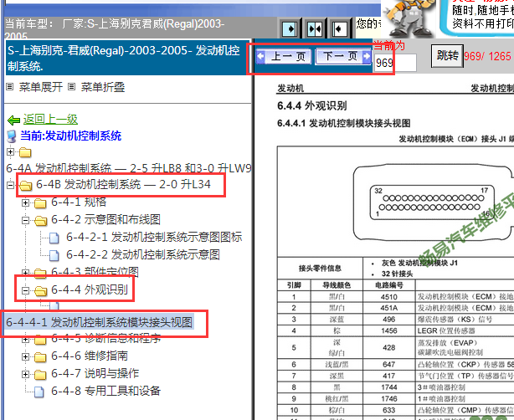Expand the 6-4-7 说明与操作 node
Image resolution: width=514 pixels, height=420 pixels.
[25, 374]
